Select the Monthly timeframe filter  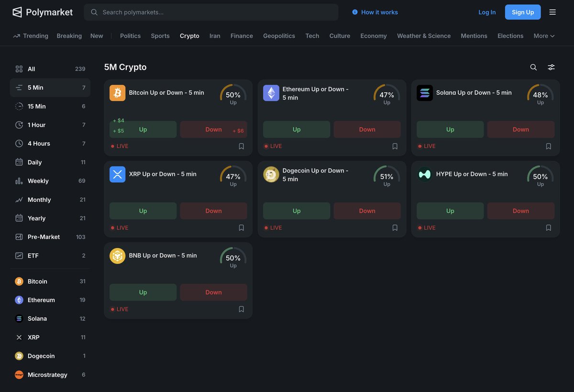tap(50, 199)
